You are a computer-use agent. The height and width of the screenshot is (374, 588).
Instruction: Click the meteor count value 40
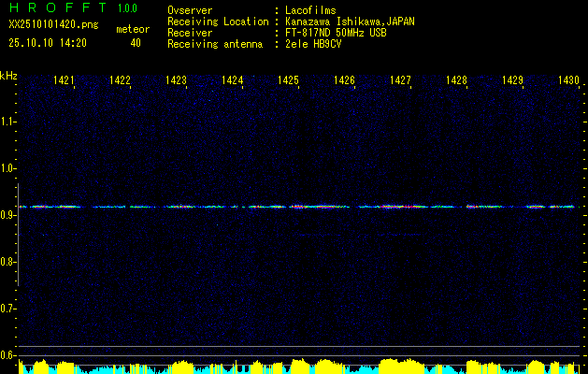(x=136, y=43)
